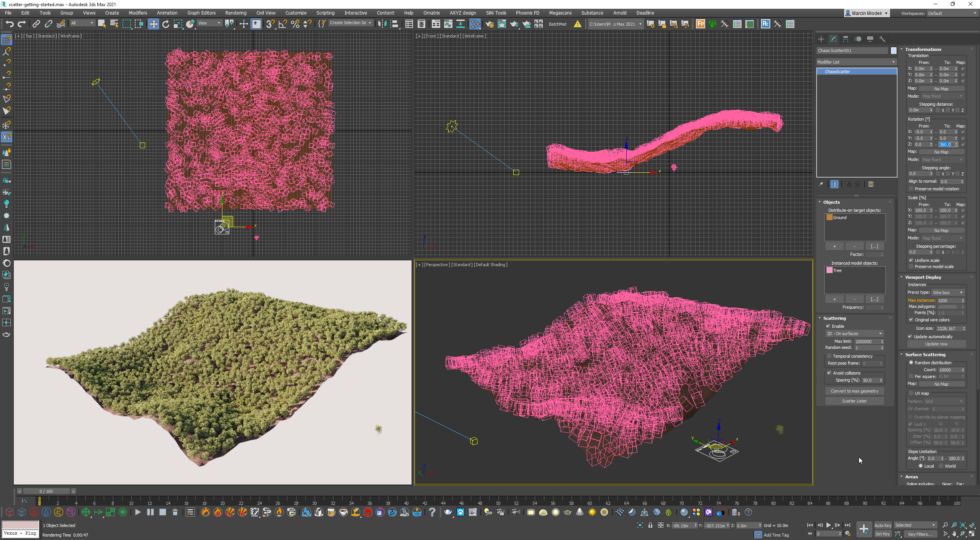Click the Tree object pink swatch
This screenshot has height=540, width=980.
click(830, 270)
